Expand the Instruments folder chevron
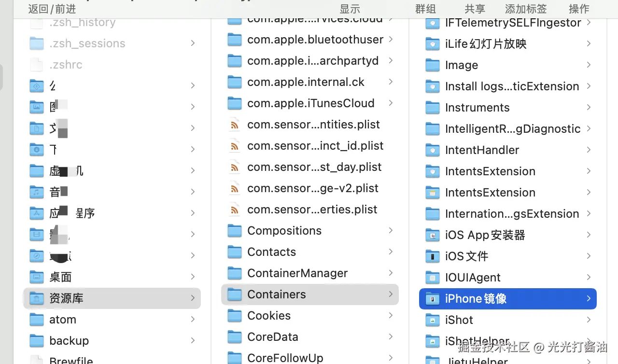Image resolution: width=618 pixels, height=364 pixels. 589,108
